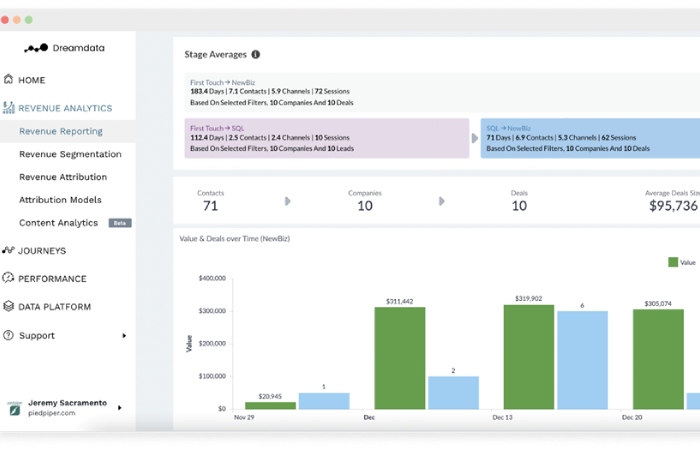Screen dimensions: 700x450
Task: Open Revenue Attribution page
Action: tap(63, 177)
